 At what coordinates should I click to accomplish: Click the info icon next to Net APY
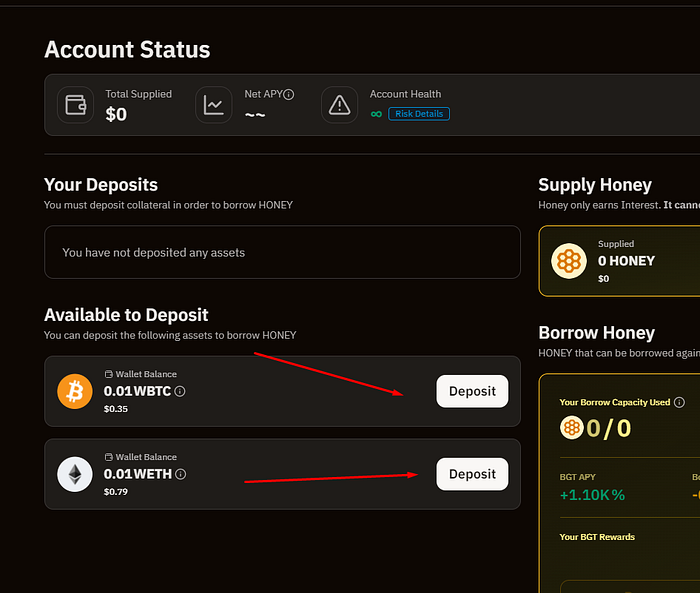289,94
